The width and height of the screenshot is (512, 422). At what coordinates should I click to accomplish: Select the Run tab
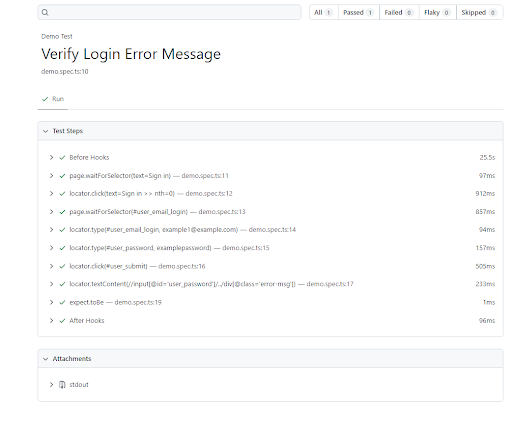click(53, 99)
